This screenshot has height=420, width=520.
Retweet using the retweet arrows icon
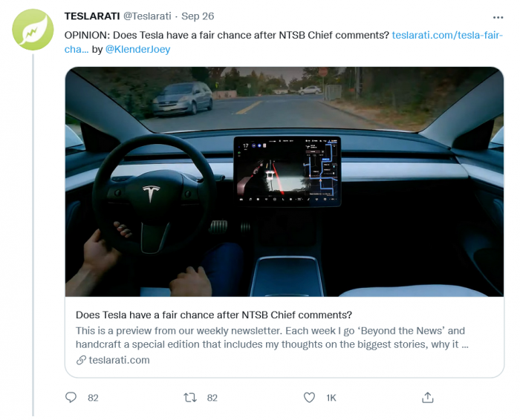(x=190, y=398)
